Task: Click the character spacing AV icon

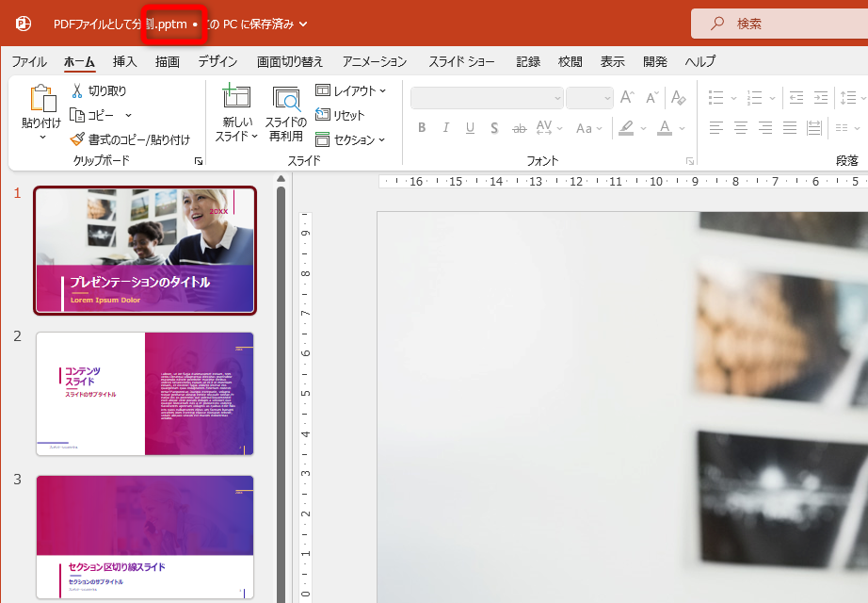Action: pyautogui.click(x=544, y=128)
